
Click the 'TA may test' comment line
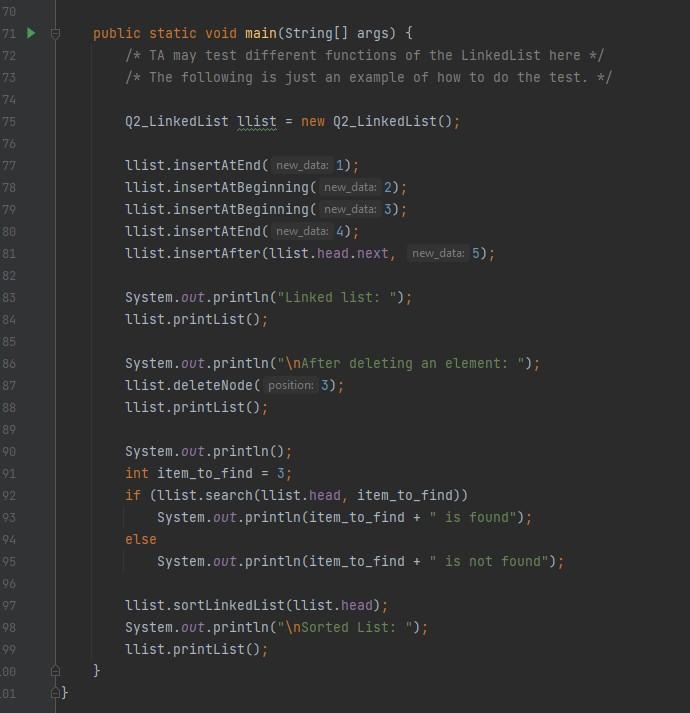point(365,55)
